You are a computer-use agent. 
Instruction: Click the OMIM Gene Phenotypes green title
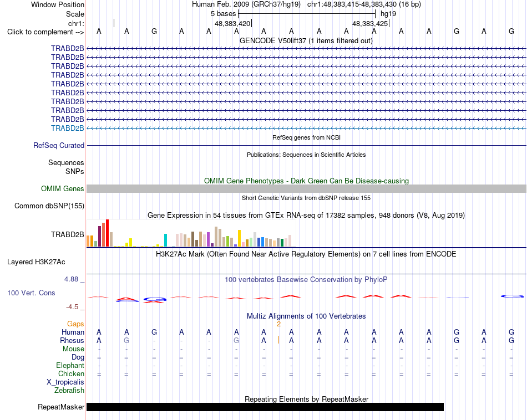coord(306,181)
